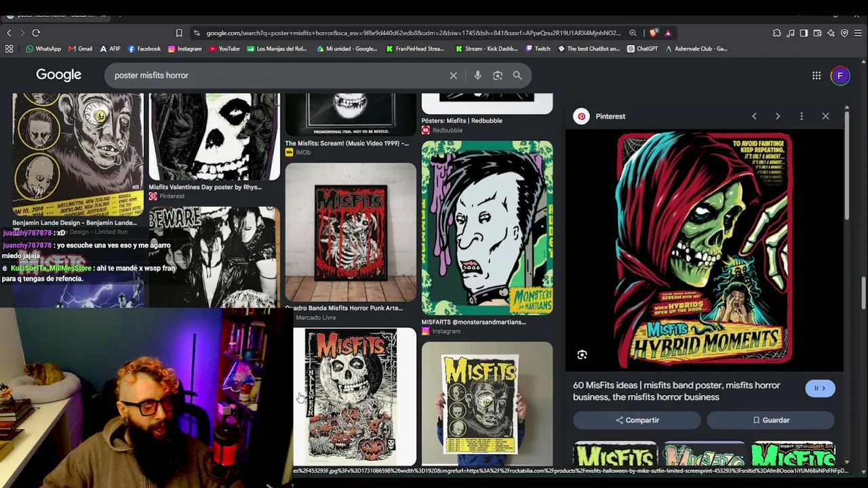Image resolution: width=868 pixels, height=488 pixels.
Task: Bookmark this page using the bookmark icon
Action: [179, 33]
